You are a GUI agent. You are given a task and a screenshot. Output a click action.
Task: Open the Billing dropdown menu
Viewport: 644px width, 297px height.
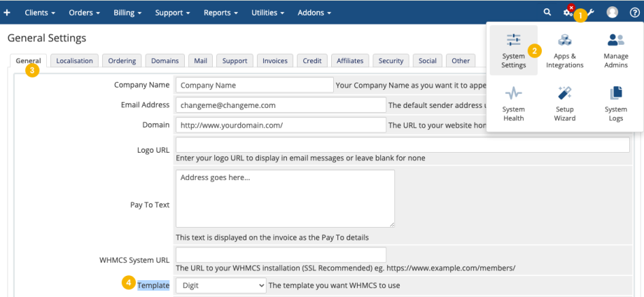(x=127, y=13)
